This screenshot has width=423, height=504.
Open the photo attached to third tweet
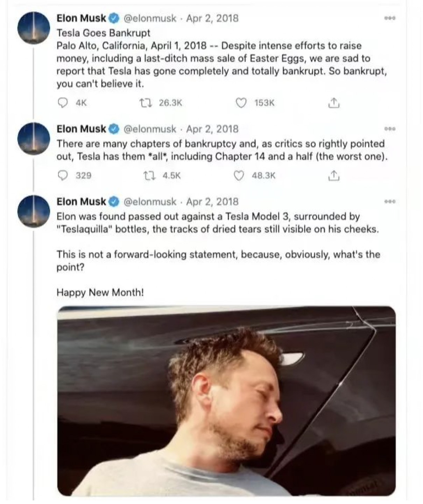(226, 401)
